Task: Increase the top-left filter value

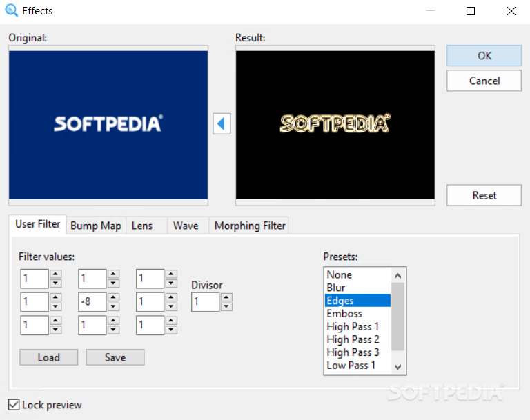Action: click(x=55, y=274)
